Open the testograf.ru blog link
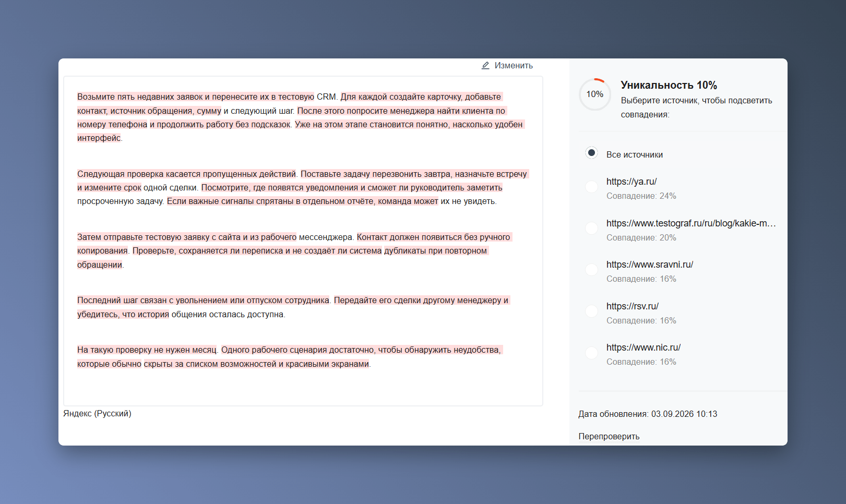 point(691,223)
